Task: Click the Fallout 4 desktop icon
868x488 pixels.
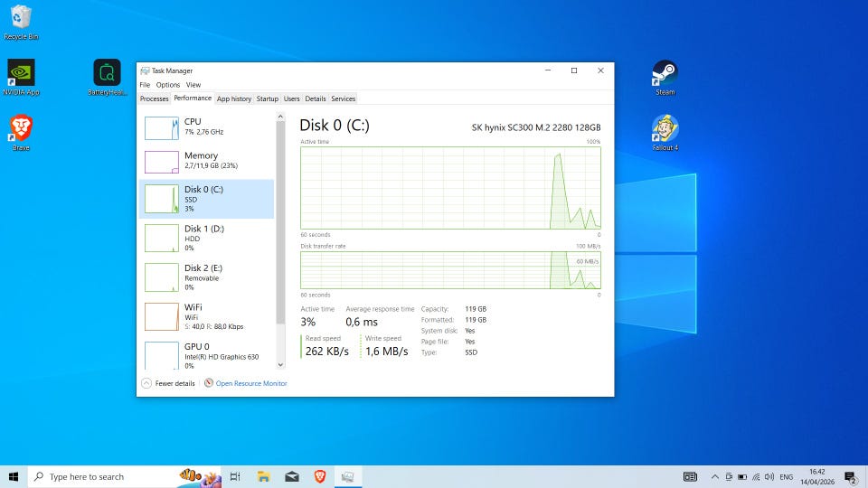Action: [665, 133]
